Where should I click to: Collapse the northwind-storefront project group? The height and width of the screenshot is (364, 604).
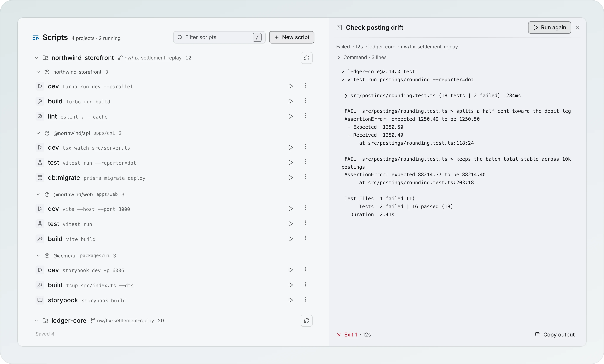tap(36, 58)
